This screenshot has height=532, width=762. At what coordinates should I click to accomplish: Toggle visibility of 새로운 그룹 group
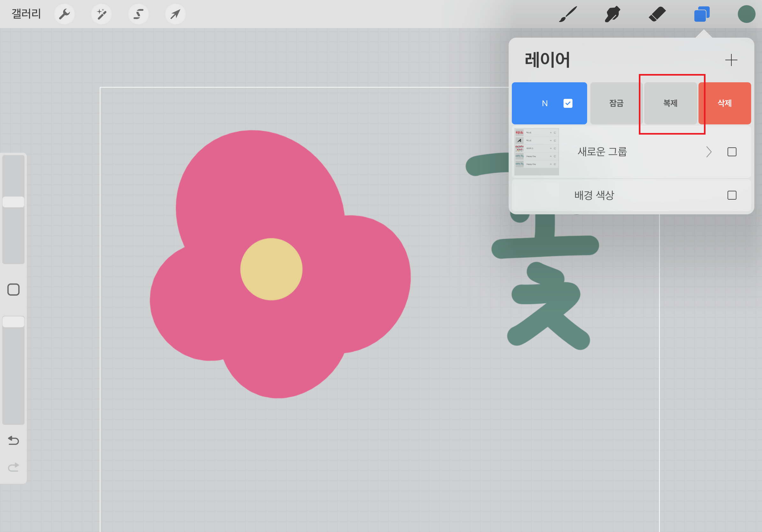pyautogui.click(x=732, y=152)
